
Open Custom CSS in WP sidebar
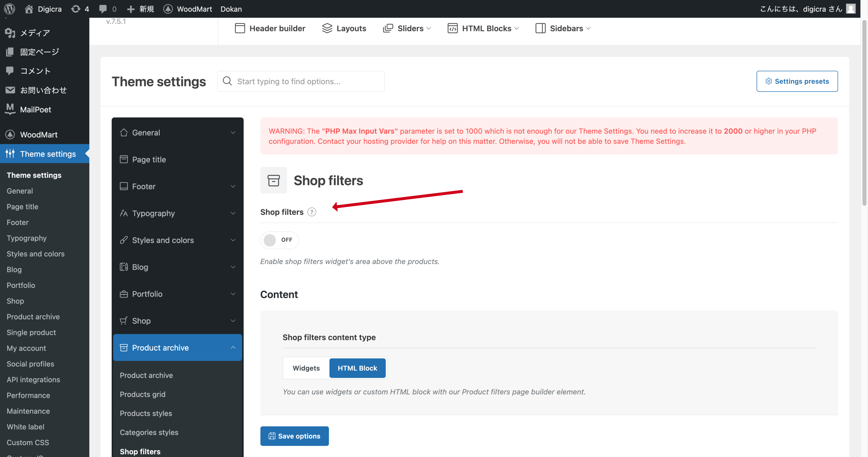(28, 442)
